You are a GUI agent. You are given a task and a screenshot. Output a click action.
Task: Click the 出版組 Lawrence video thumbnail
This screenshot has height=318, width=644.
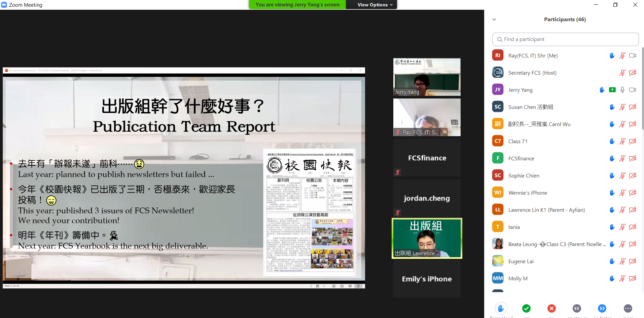click(427, 238)
